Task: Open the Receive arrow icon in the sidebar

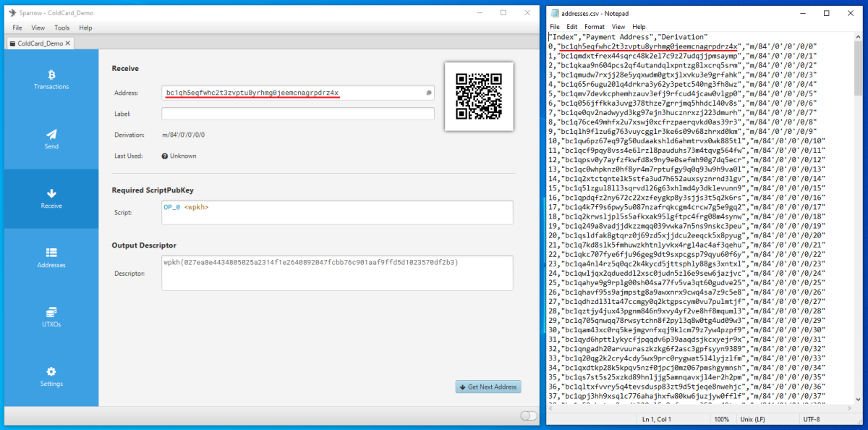Action: (51, 193)
